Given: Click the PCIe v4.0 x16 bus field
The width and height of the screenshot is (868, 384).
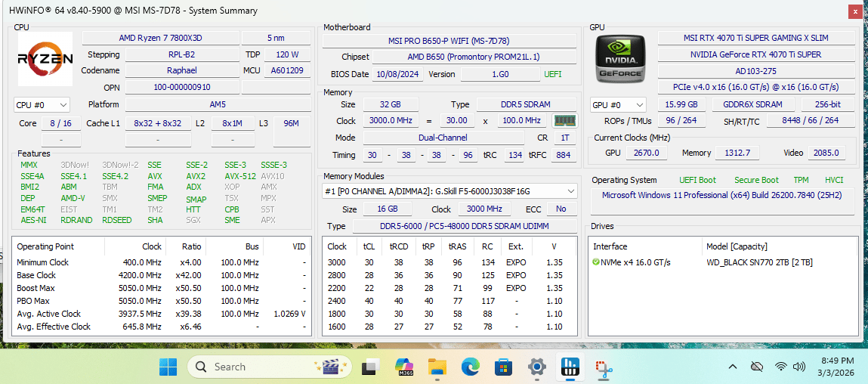Looking at the screenshot, I should point(756,87).
